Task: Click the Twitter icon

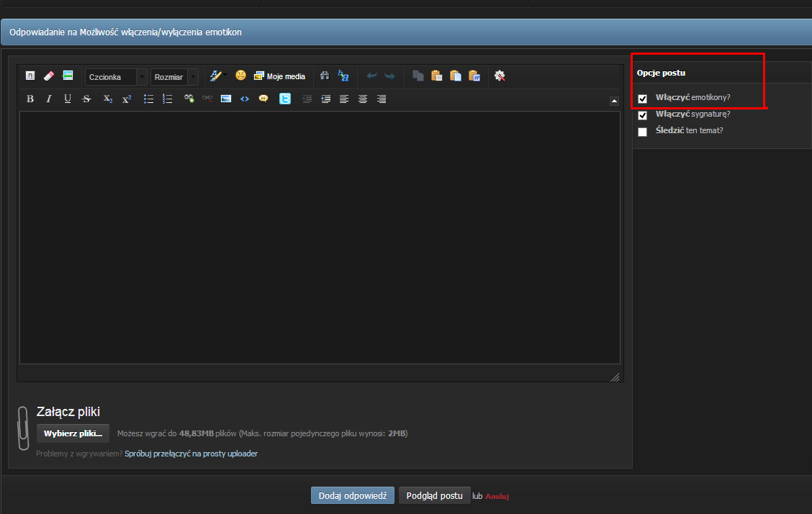Action: (x=285, y=99)
